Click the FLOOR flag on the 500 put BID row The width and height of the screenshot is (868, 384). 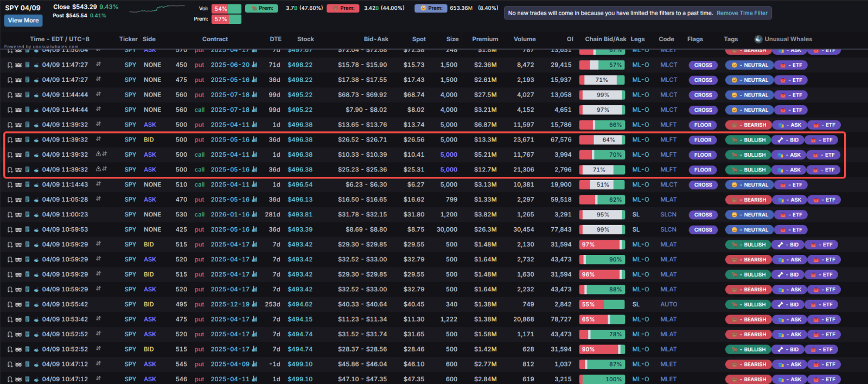click(x=703, y=140)
